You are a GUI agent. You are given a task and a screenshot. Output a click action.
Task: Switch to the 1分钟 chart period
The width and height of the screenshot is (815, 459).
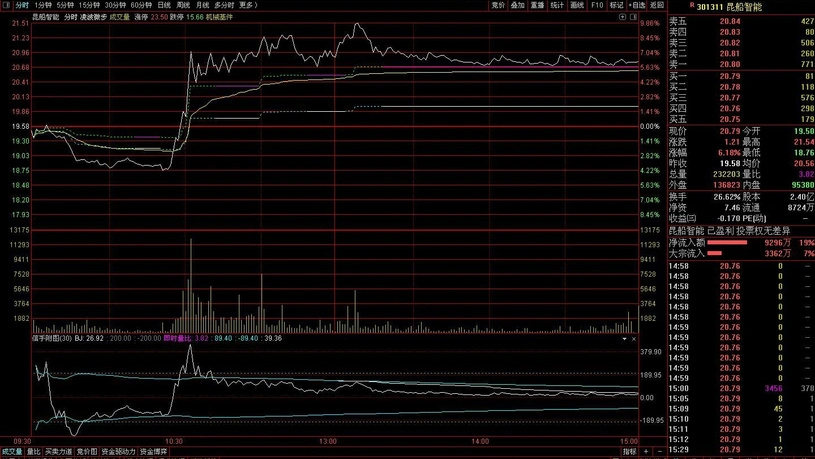click(x=43, y=5)
